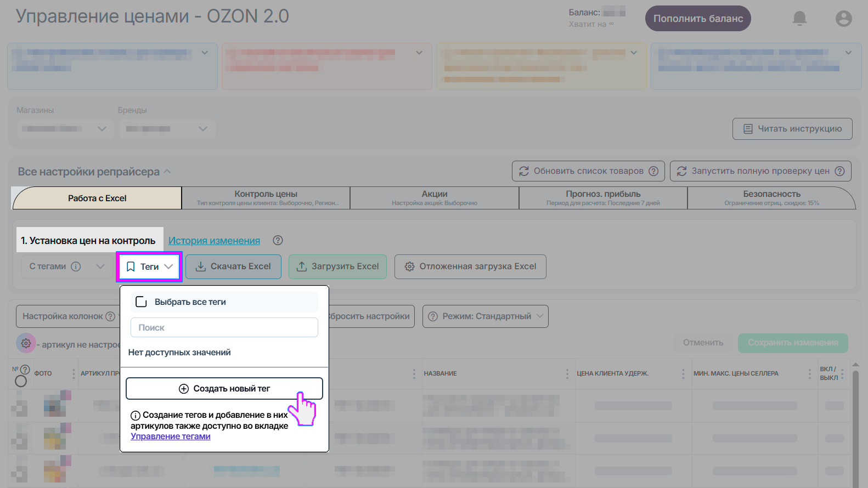Click help icon next to № header

[25, 370]
